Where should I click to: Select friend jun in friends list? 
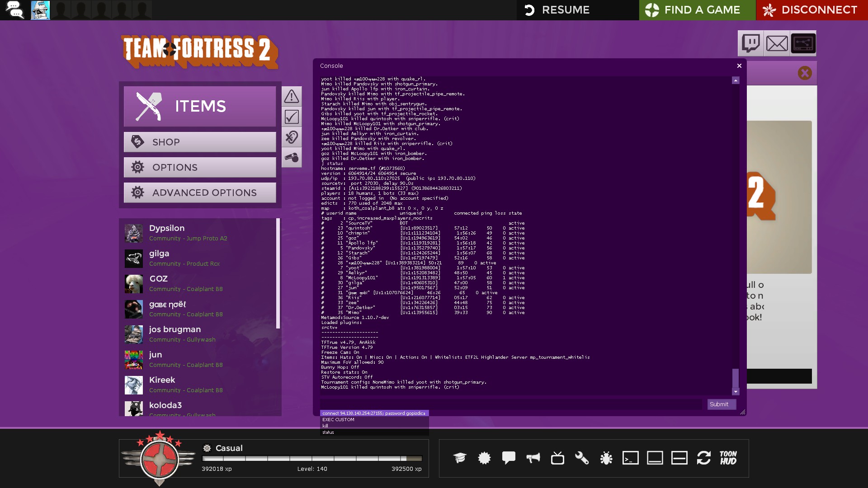click(x=199, y=359)
